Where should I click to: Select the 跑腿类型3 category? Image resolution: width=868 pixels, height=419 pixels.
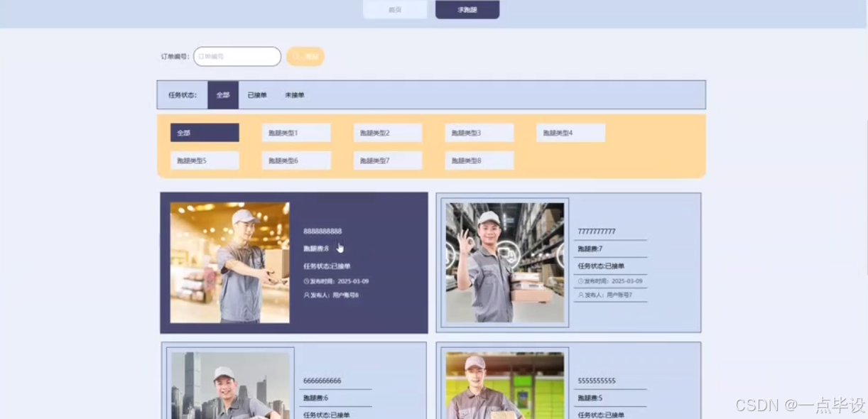click(x=479, y=132)
